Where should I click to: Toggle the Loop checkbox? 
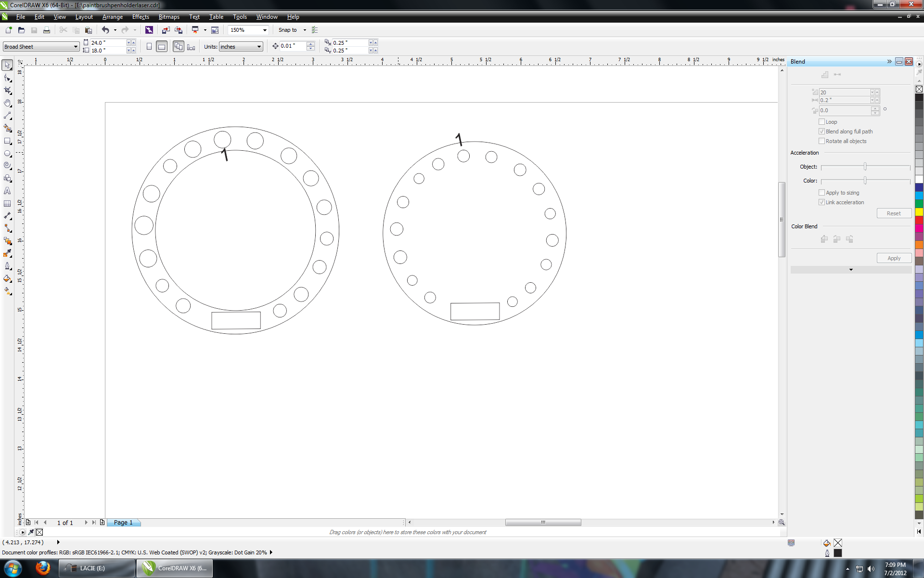821,122
